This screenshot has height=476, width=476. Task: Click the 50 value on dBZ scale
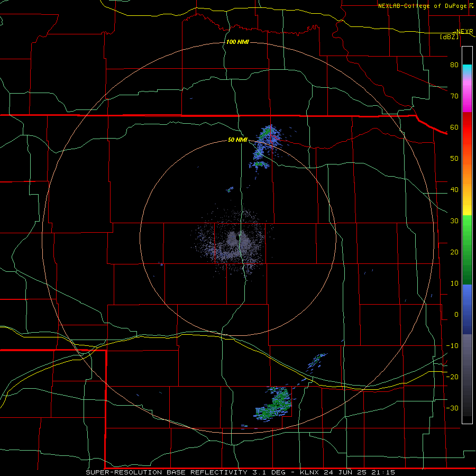coord(454,159)
